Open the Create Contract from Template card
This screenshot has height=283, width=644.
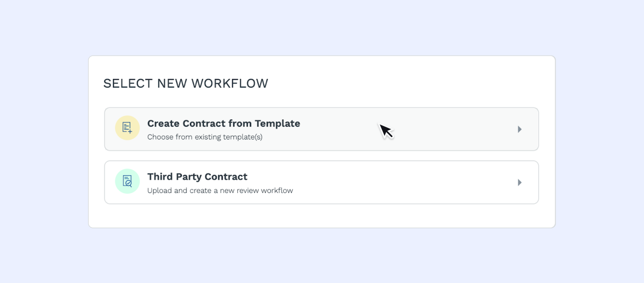321,129
